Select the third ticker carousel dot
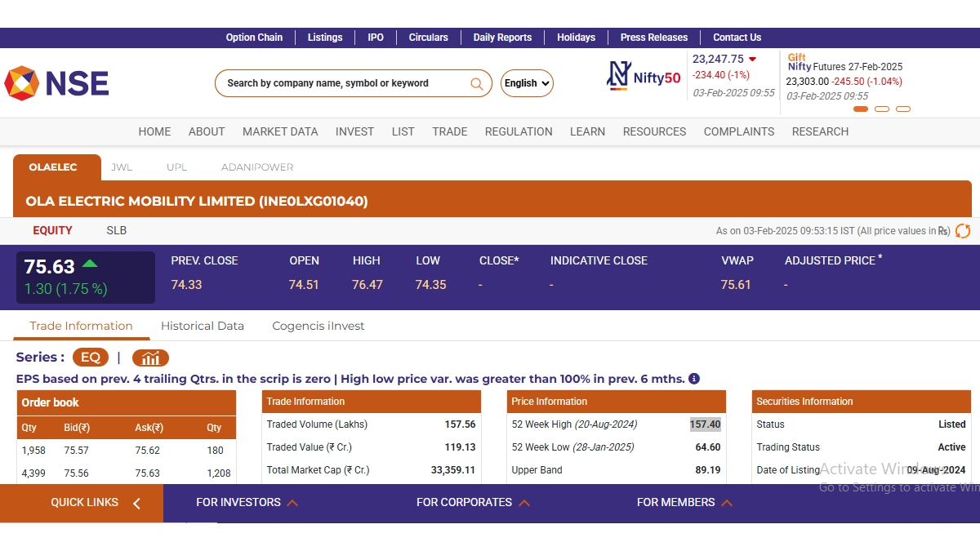Image resolution: width=980 pixels, height=551 pixels. [903, 109]
